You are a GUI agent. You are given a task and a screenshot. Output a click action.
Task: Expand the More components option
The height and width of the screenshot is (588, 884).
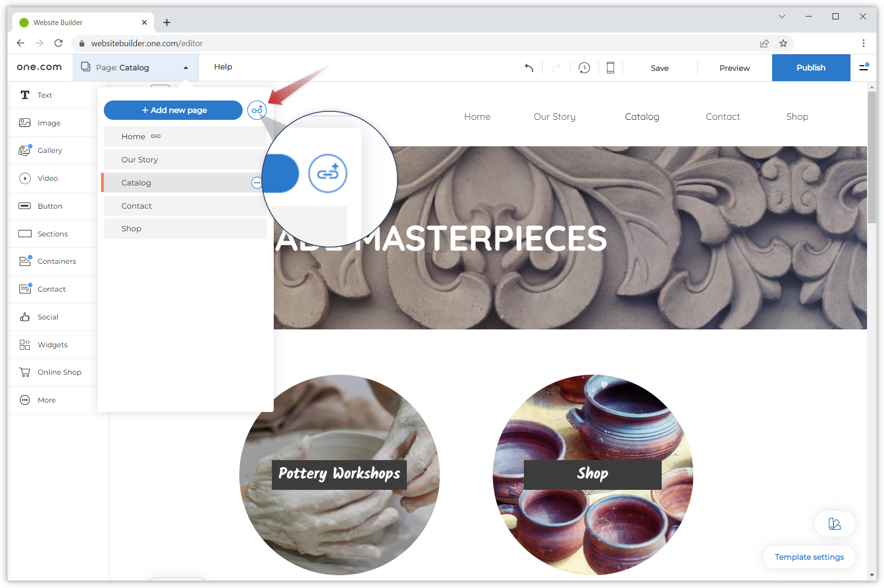(x=46, y=400)
